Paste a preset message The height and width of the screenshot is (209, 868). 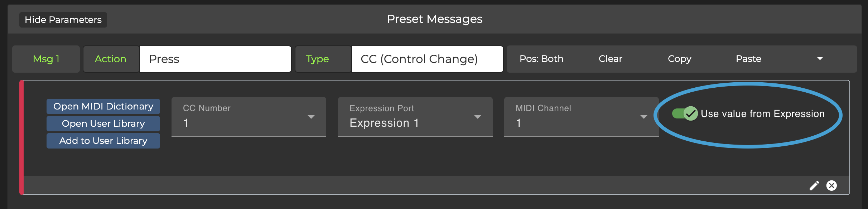pyautogui.click(x=748, y=59)
